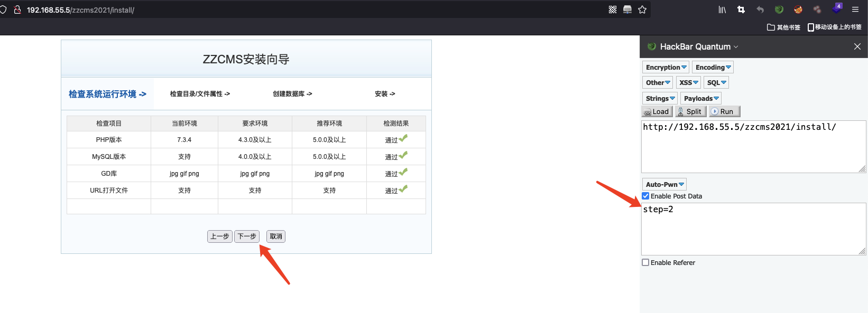Viewport: 868px width, 313px height.
Task: Expand the Auto-Pwn dropdown
Action: 664,184
